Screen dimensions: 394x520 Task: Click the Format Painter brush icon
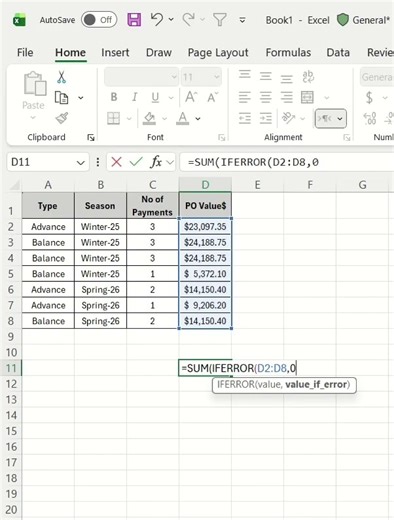(x=62, y=118)
